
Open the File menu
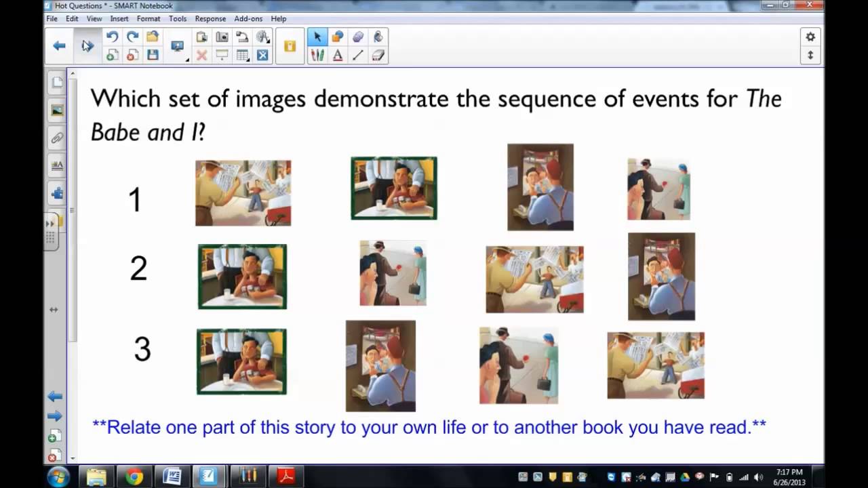point(52,19)
